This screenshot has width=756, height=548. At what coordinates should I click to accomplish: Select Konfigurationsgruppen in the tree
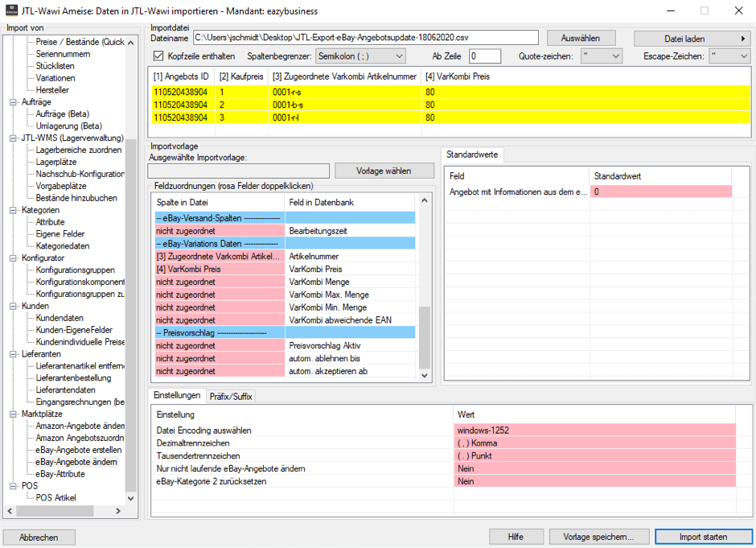[x=75, y=270]
